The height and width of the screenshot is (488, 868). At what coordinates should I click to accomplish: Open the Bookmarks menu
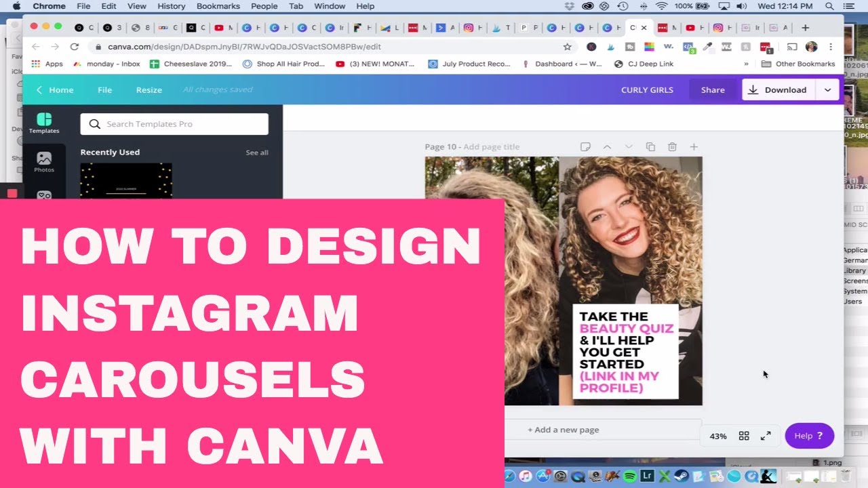pos(218,6)
